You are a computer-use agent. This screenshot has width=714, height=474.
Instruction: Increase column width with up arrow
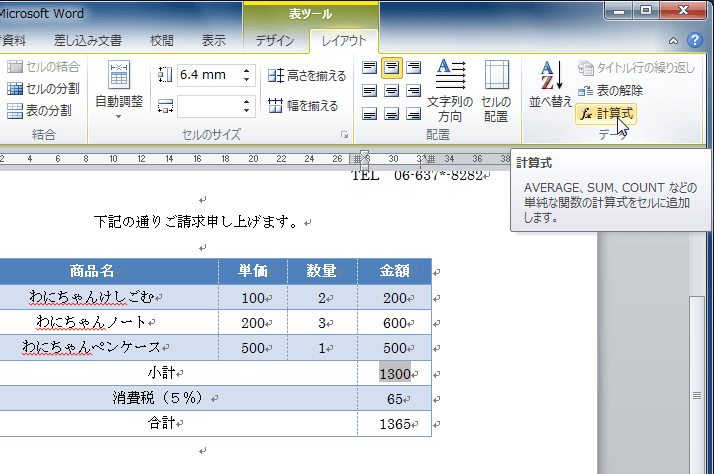coord(246,102)
